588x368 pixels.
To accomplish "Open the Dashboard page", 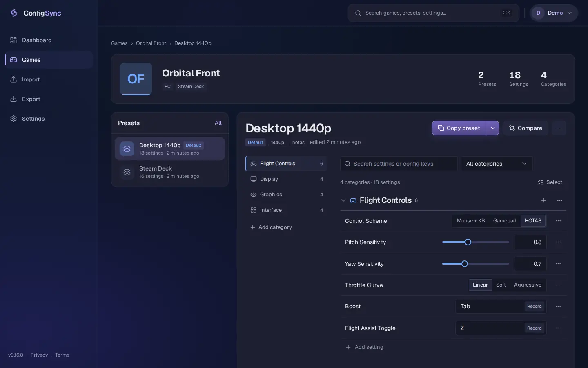I will click(x=49, y=40).
